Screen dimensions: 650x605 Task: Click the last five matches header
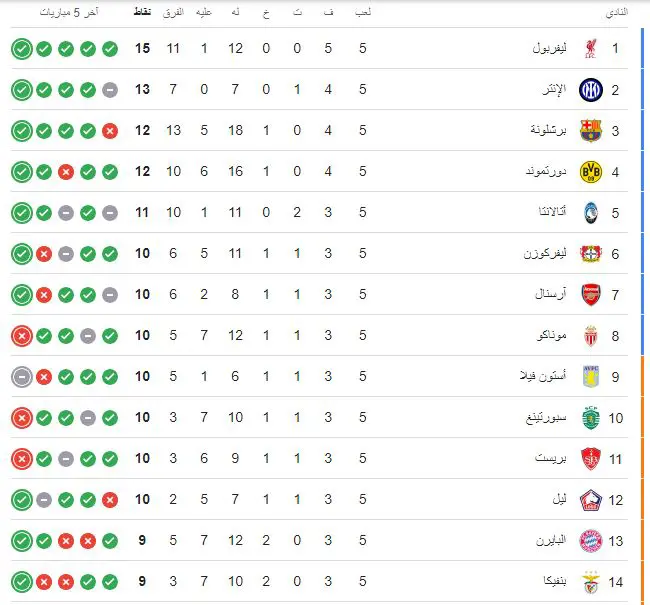coord(69,12)
